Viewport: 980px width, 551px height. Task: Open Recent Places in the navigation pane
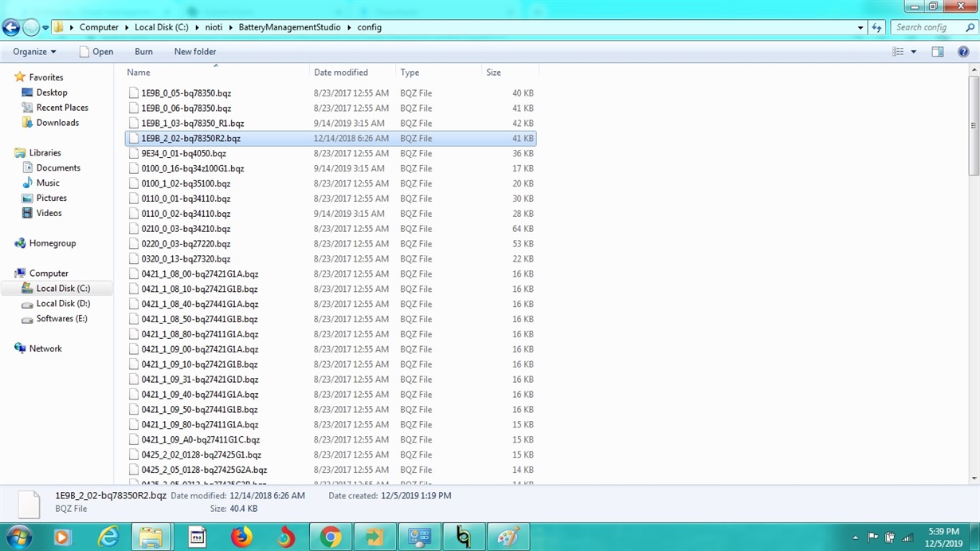[x=62, y=108]
